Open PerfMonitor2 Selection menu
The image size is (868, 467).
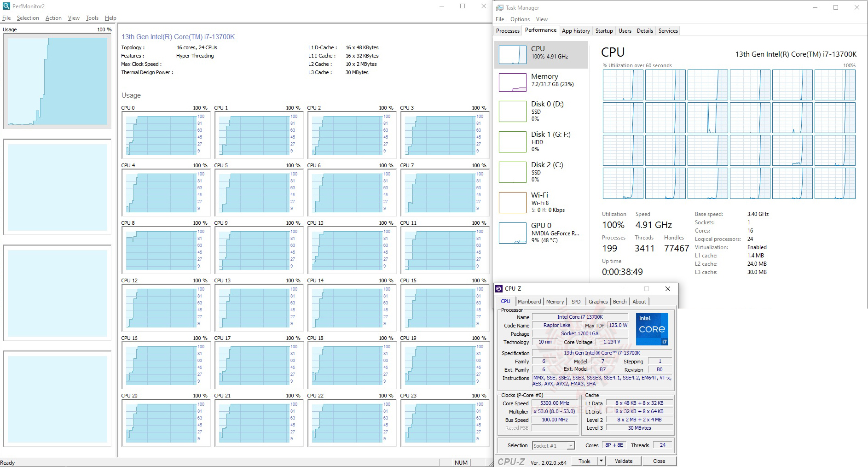(28, 18)
